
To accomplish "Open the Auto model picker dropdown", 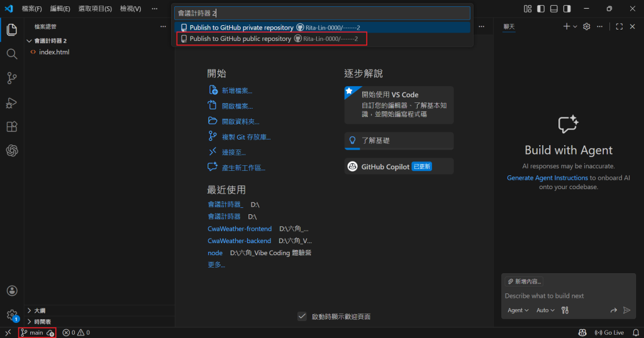I will point(545,310).
